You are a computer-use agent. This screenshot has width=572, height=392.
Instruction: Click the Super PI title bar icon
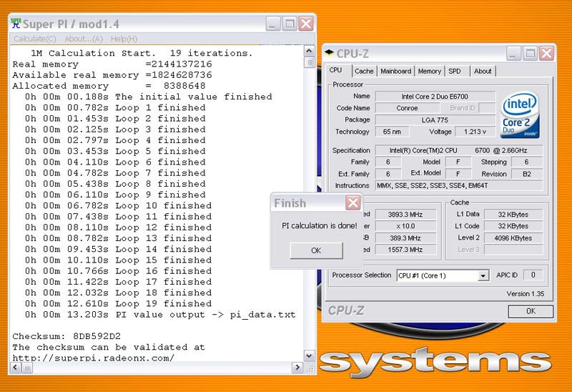click(16, 24)
